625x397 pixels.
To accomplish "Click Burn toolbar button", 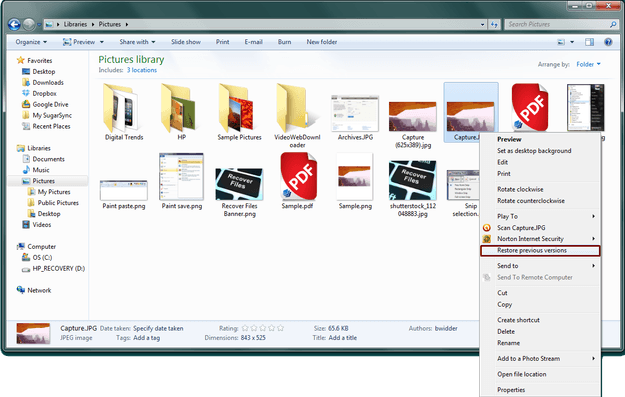I will click(x=284, y=42).
